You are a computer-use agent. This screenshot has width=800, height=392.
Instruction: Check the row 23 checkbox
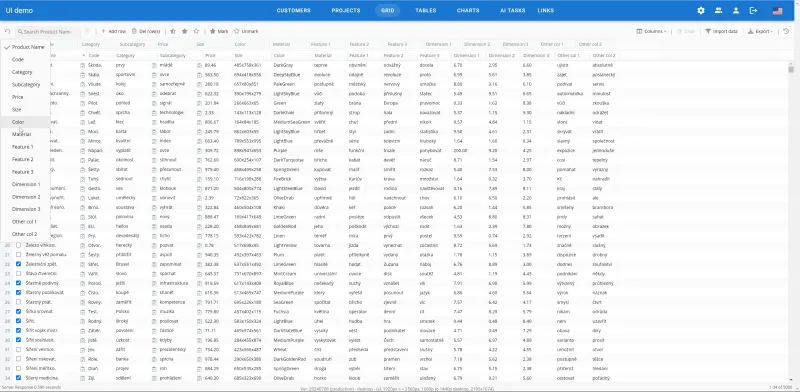(x=18, y=274)
